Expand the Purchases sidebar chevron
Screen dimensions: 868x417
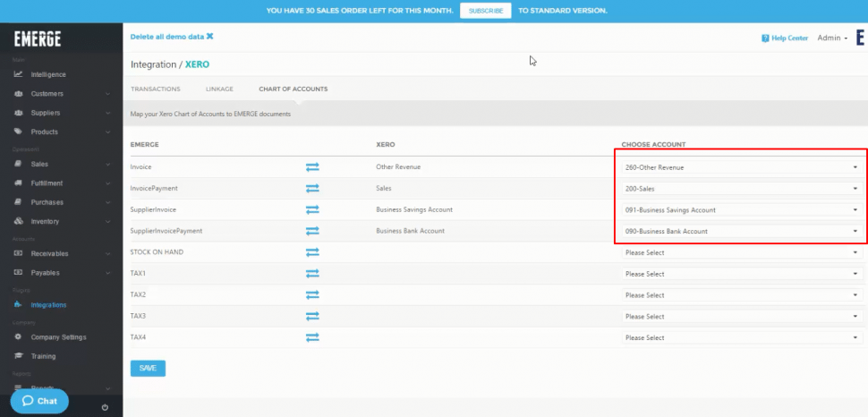[108, 203]
